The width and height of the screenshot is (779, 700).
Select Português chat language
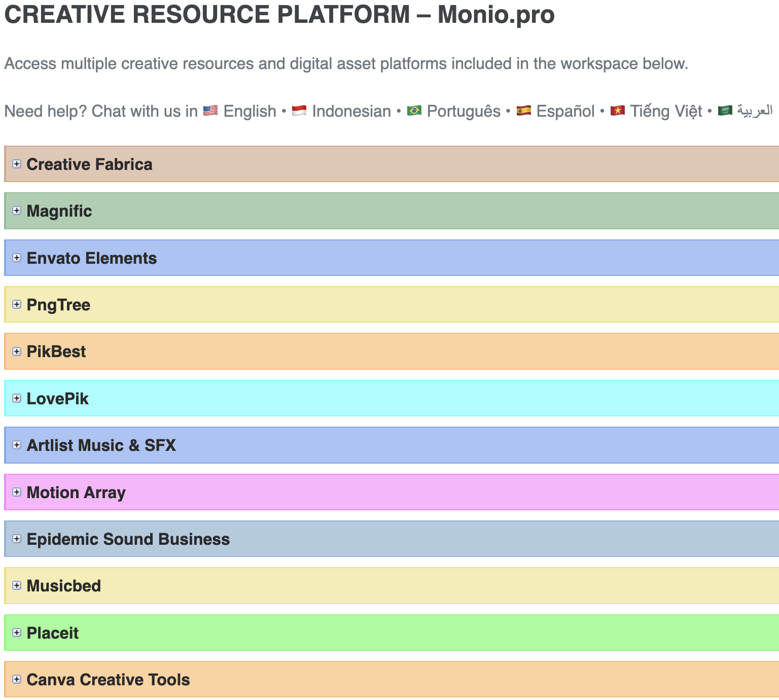coord(464,111)
